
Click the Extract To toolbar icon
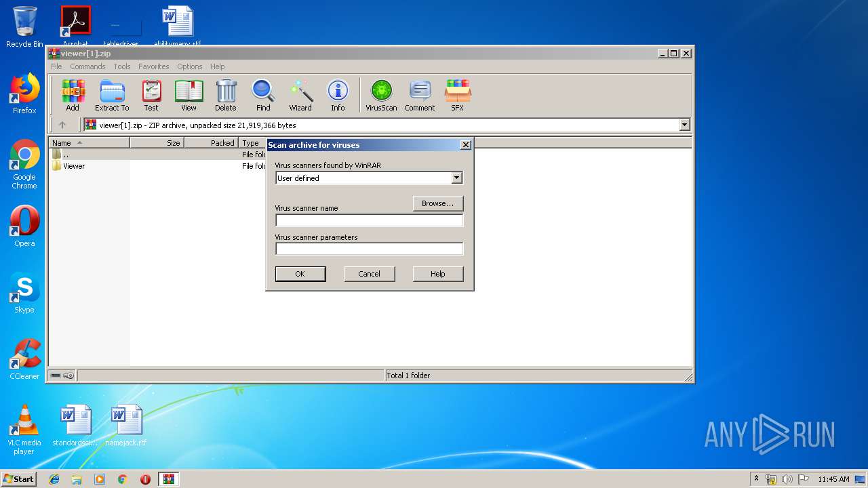112,95
